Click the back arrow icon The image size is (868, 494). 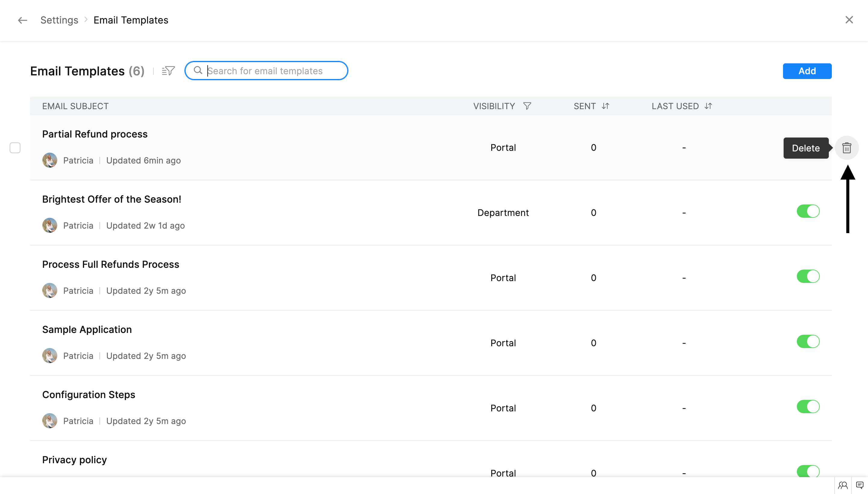22,21
